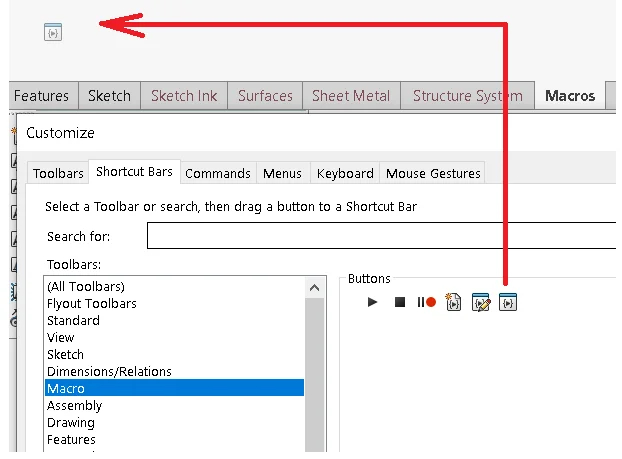Select the Keyboard tab
The image size is (622, 459).
click(x=345, y=173)
